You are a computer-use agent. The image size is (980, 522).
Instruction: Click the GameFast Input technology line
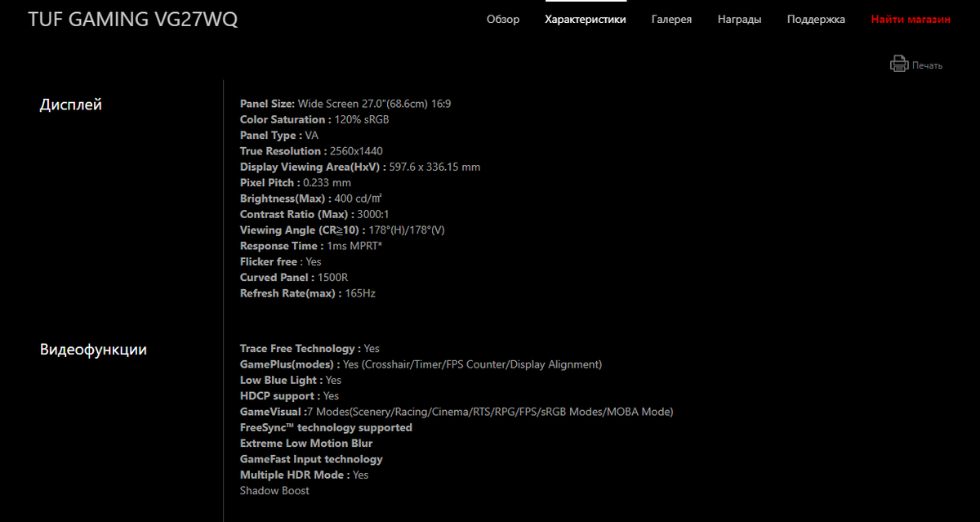[311, 459]
